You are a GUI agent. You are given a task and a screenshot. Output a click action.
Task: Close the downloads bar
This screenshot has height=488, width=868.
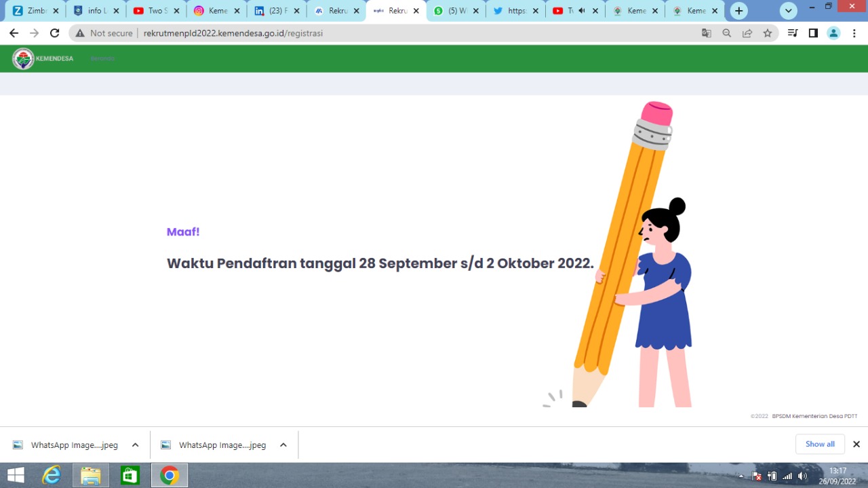[856, 444]
